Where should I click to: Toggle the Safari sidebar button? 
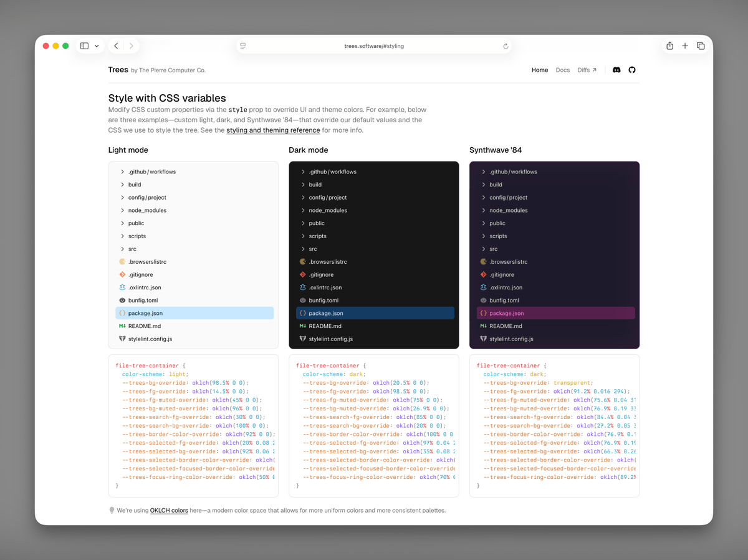coord(84,46)
